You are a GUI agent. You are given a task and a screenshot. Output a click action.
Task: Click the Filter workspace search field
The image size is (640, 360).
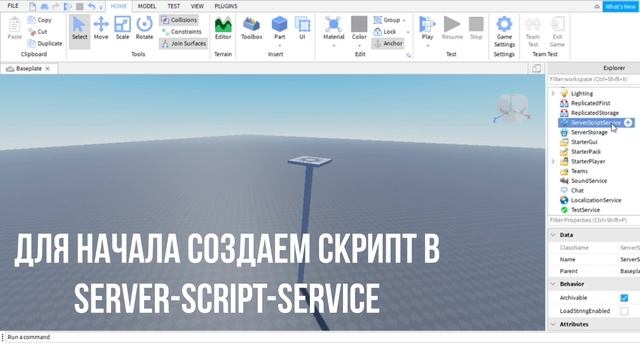593,79
